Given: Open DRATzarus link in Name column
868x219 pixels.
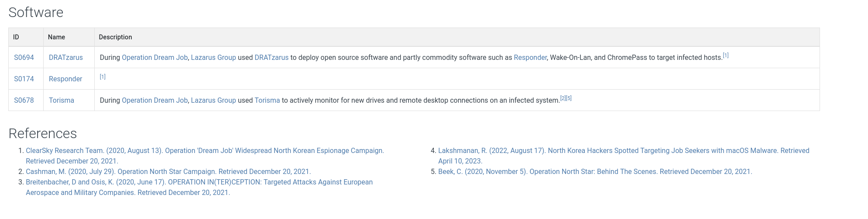Looking at the screenshot, I should point(66,57).
